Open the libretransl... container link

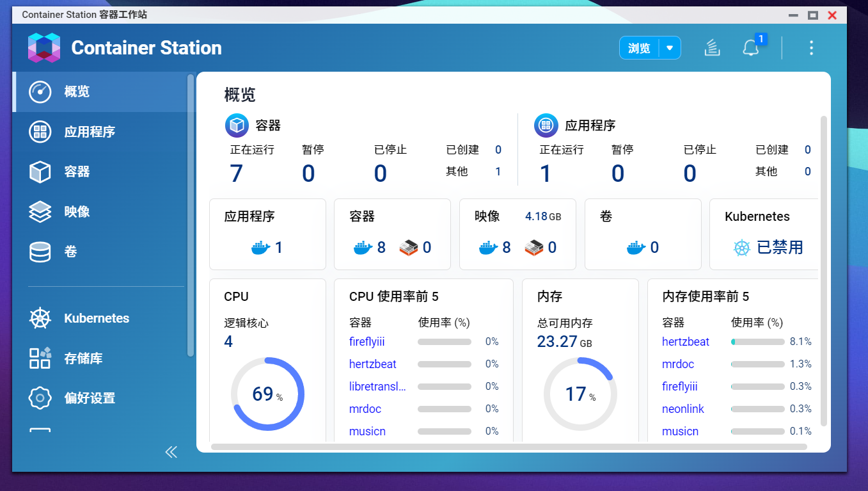tap(377, 387)
